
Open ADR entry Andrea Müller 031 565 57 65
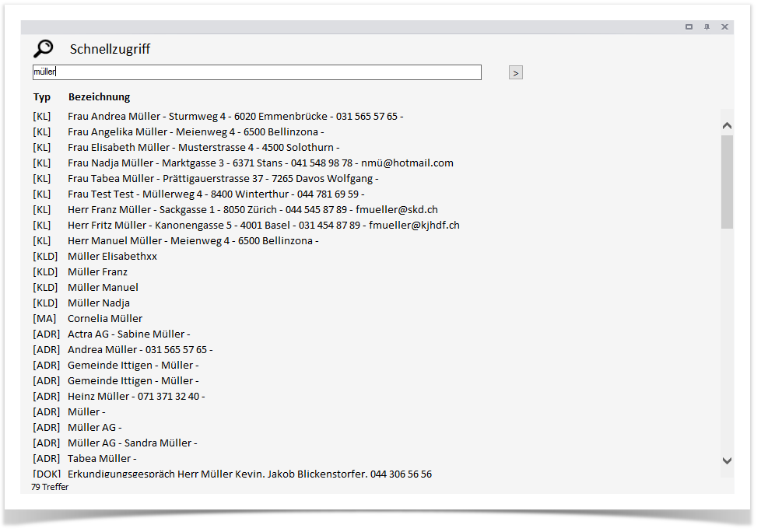pos(140,350)
